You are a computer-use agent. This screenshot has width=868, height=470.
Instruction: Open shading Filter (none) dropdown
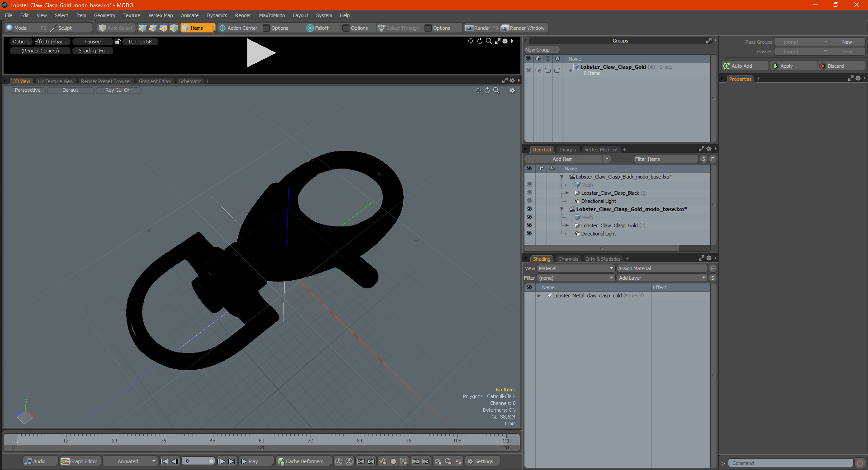576,278
